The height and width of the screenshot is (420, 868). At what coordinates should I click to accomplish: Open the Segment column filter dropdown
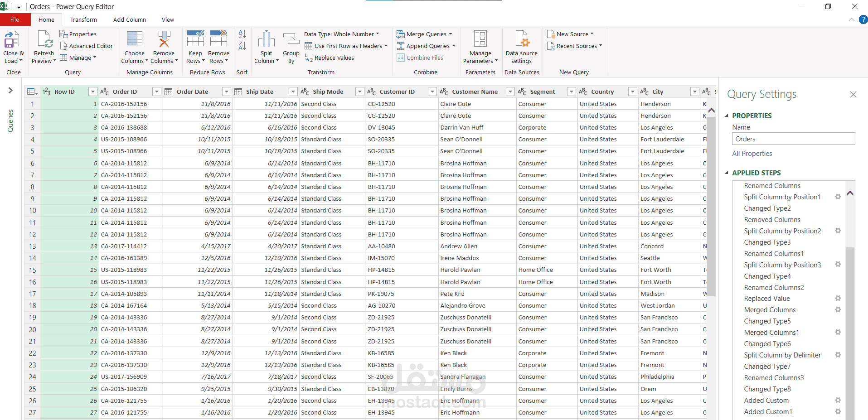[572, 92]
